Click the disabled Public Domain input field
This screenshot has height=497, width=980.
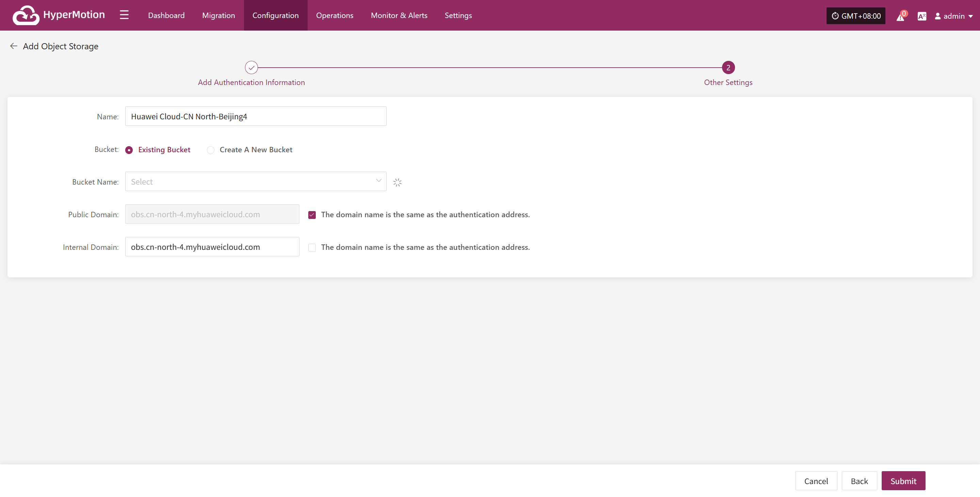coord(212,214)
